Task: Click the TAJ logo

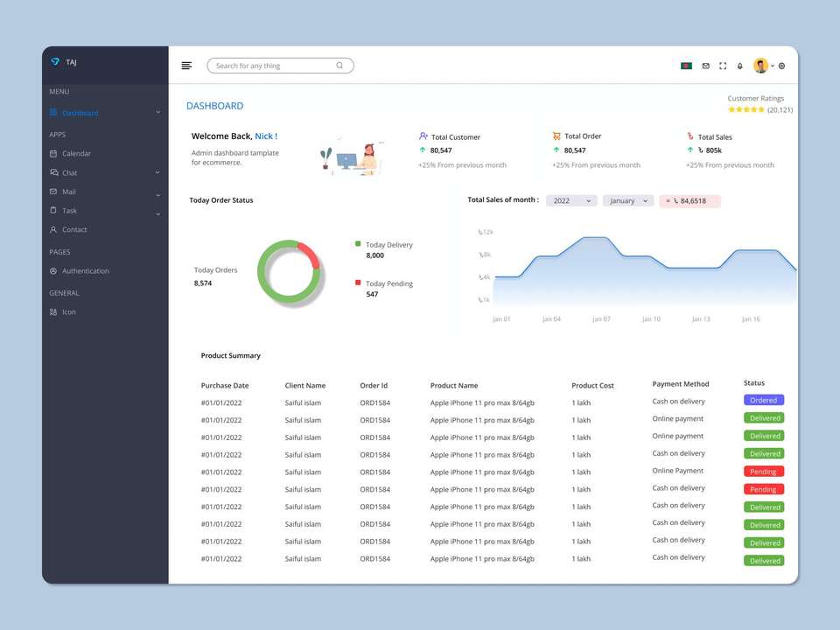Action: click(x=63, y=61)
